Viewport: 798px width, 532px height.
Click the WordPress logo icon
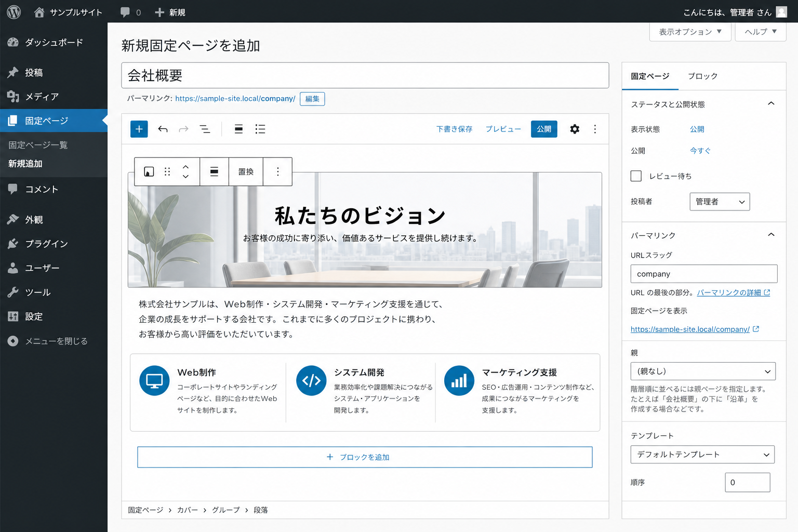pyautogui.click(x=14, y=12)
